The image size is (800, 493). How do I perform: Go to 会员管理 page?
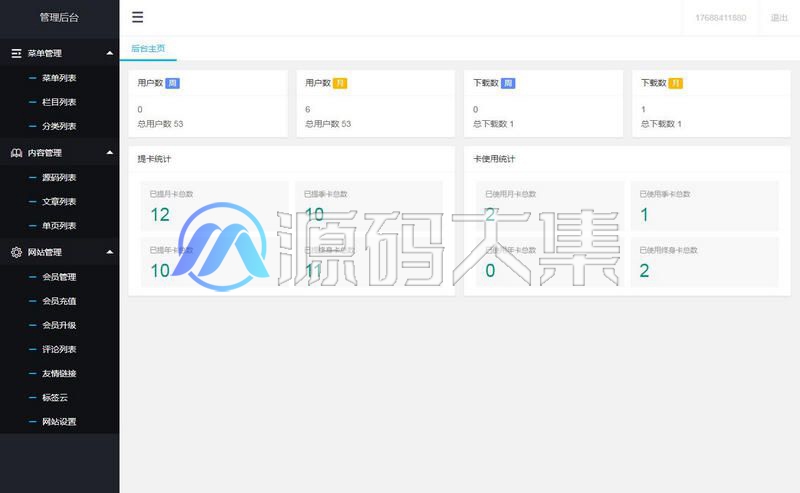[60, 277]
